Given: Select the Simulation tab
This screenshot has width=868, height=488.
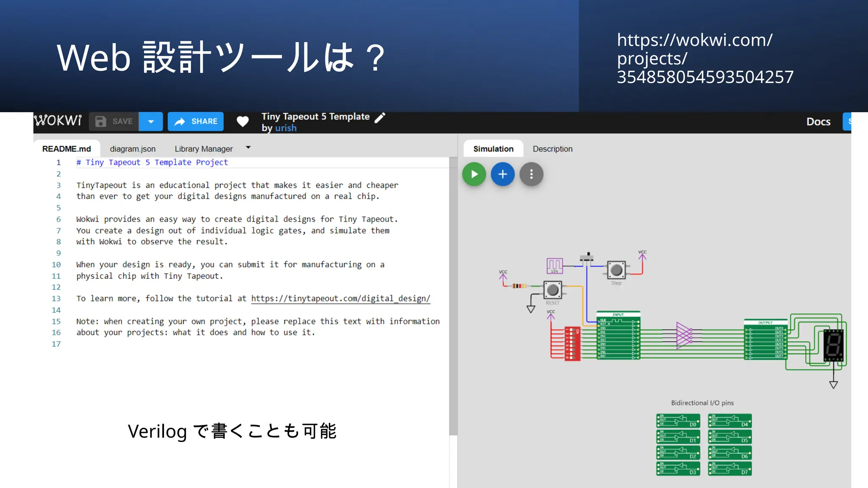Looking at the screenshot, I should (x=493, y=149).
